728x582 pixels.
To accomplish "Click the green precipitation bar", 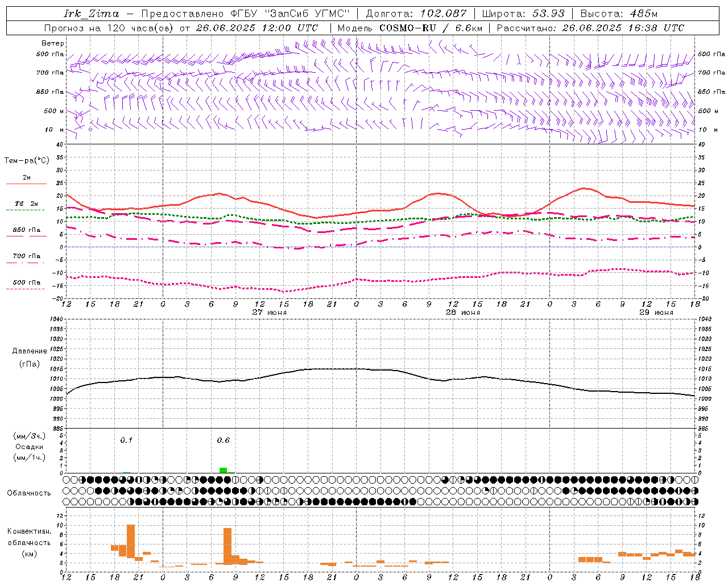I will point(224,470).
